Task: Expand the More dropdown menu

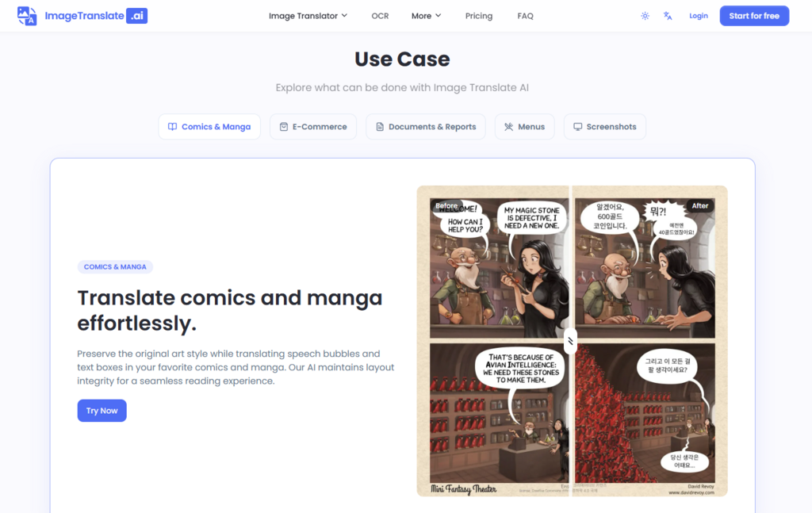Action: click(x=426, y=16)
